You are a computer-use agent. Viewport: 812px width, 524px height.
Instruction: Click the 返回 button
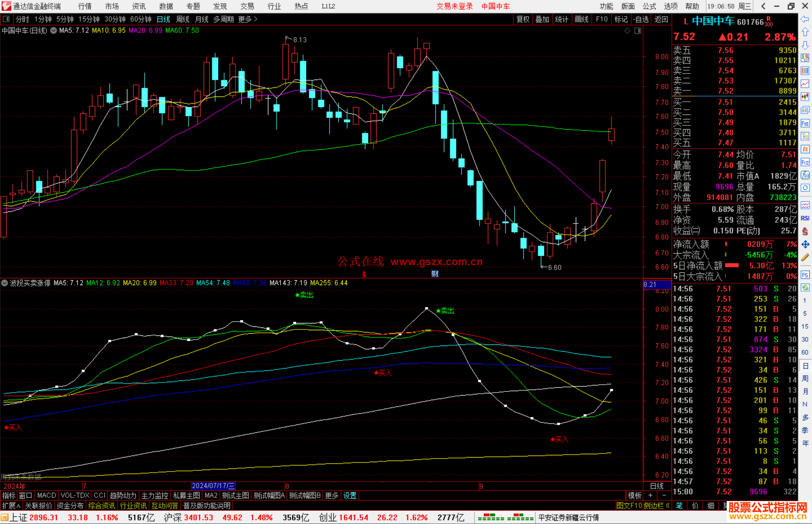661,19
